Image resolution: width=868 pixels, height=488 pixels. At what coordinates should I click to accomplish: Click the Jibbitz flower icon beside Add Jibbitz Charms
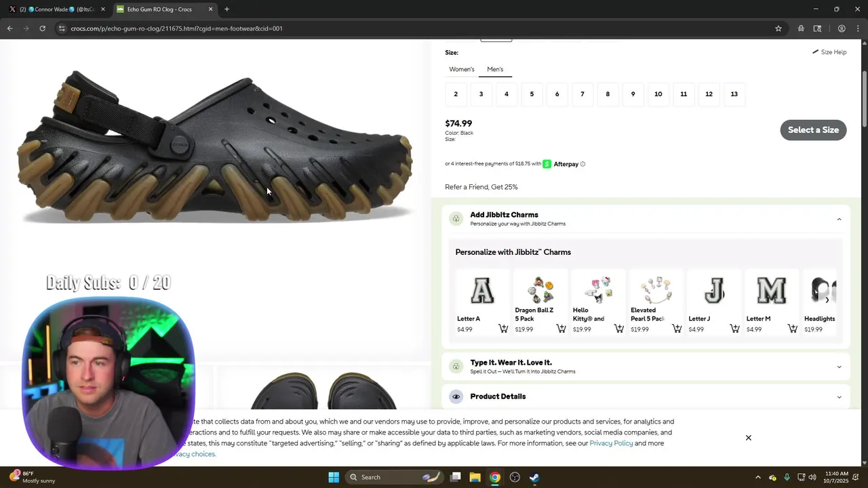coord(456,219)
